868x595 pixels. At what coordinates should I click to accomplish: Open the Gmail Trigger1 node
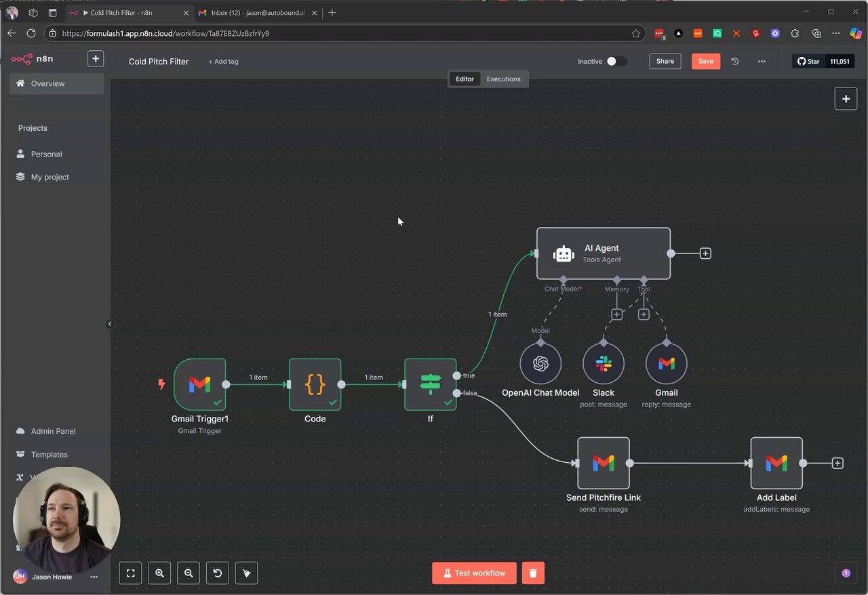coord(199,384)
